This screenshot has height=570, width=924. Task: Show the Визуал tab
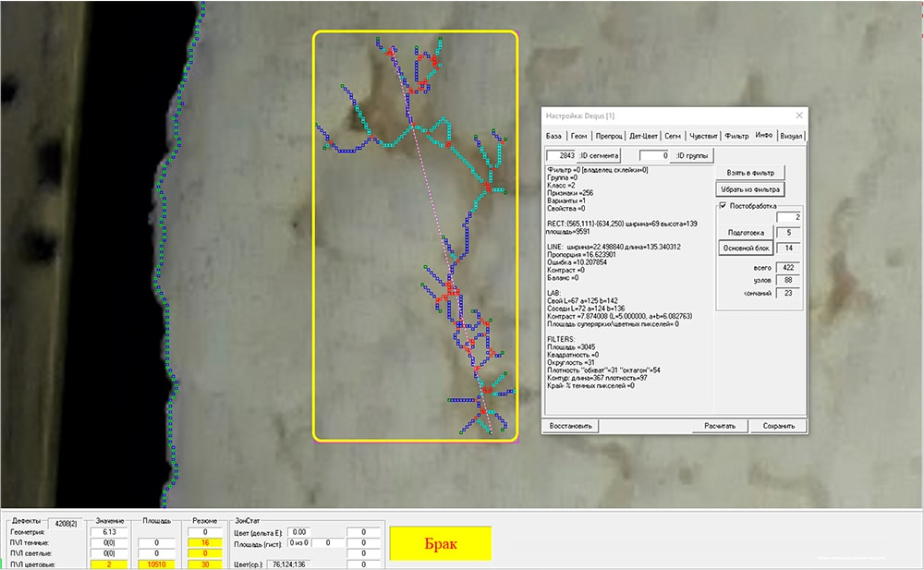point(791,136)
